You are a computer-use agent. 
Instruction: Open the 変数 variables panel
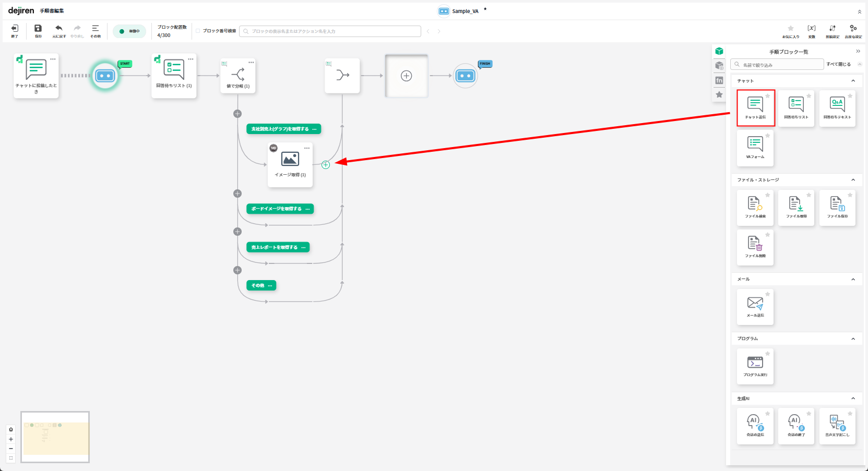tap(812, 31)
